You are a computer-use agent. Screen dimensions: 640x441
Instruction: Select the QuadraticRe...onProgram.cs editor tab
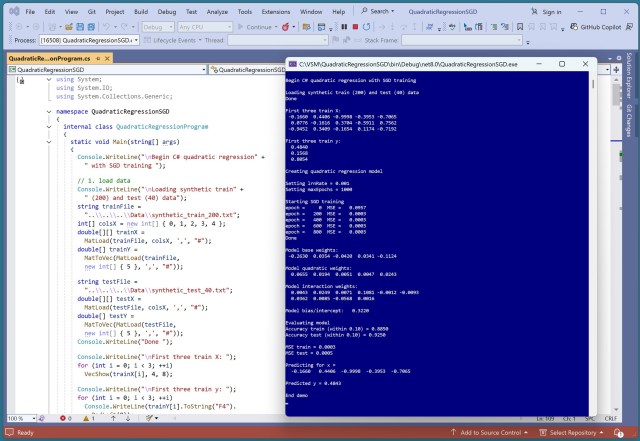coord(50,58)
